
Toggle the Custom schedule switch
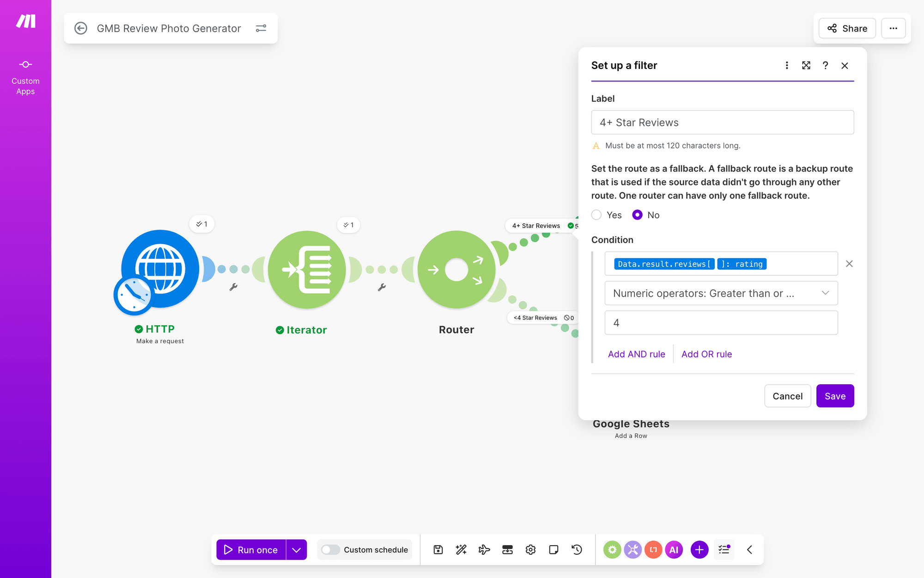tap(331, 549)
